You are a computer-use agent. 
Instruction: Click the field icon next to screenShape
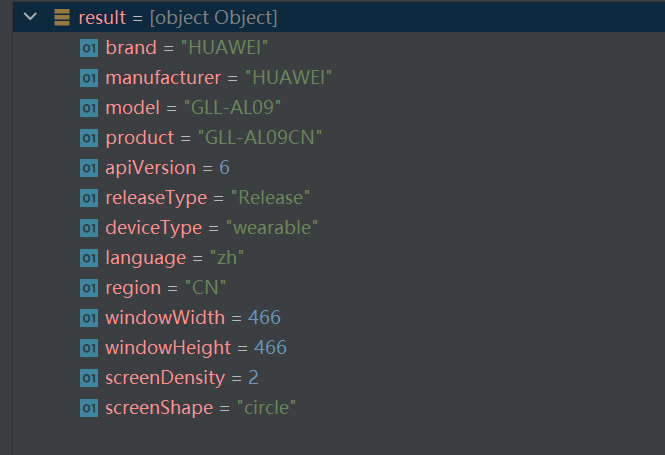pos(89,408)
